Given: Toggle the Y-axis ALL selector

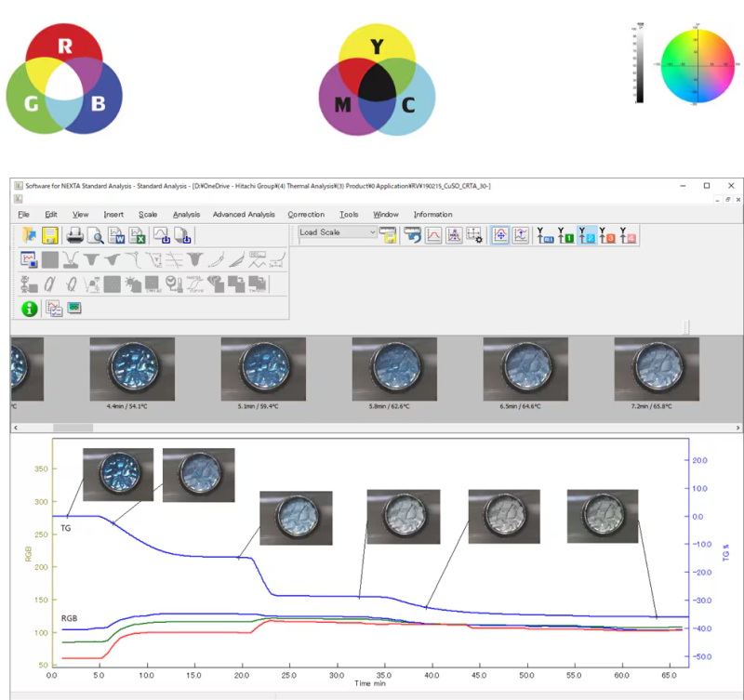Looking at the screenshot, I should [x=544, y=235].
